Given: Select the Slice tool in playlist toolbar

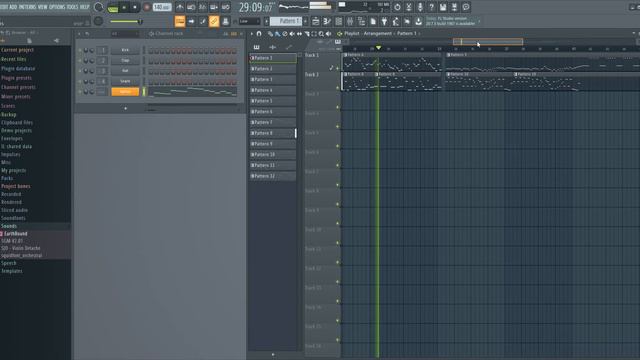Looking at the screenshot, I should coord(307,34).
